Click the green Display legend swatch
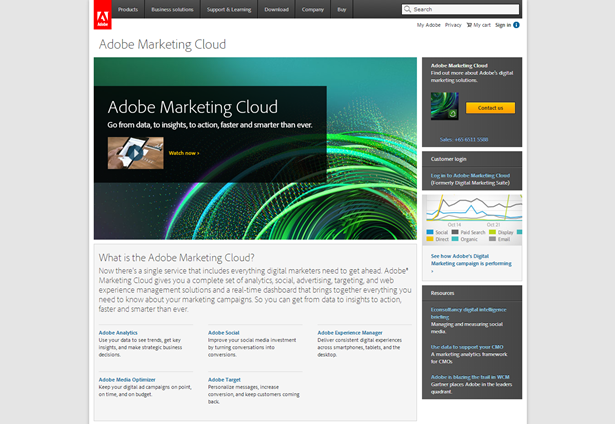The width and height of the screenshot is (615, 424). (x=492, y=232)
